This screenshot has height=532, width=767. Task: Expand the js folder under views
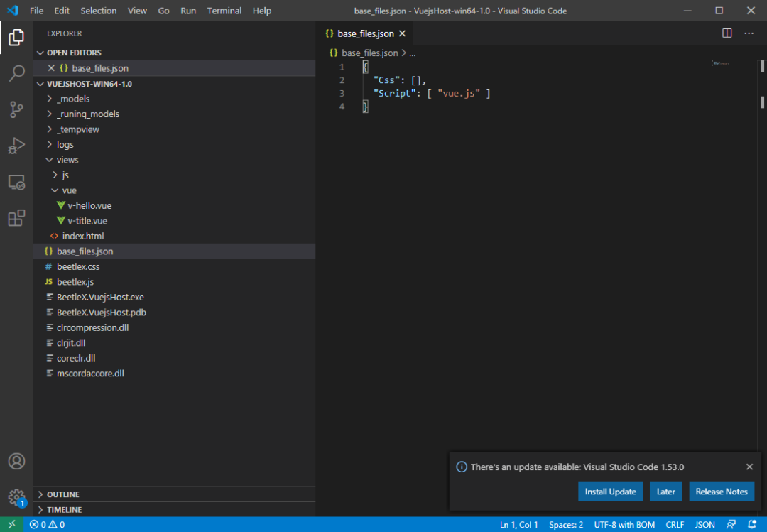point(55,175)
